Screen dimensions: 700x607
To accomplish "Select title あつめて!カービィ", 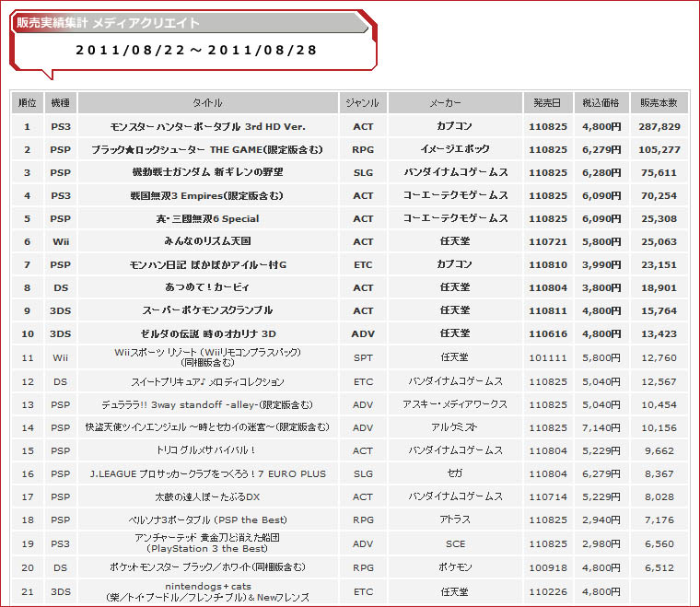I will [207, 287].
